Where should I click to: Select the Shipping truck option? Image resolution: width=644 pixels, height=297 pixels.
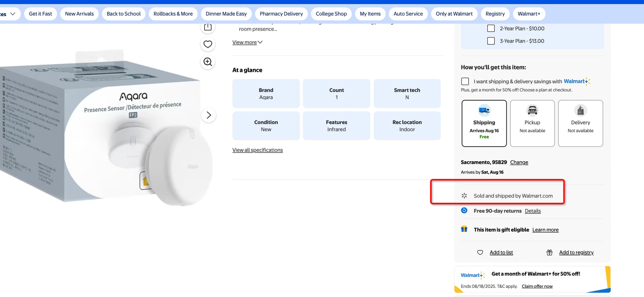[484, 123]
